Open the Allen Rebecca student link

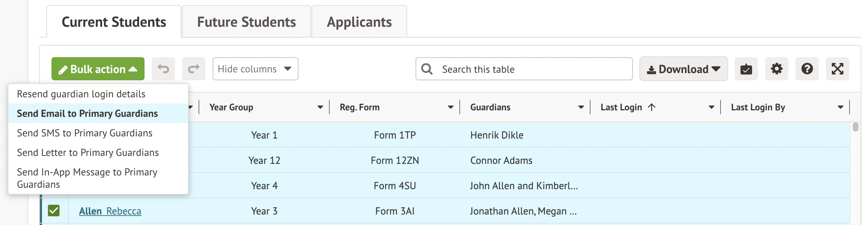click(110, 211)
